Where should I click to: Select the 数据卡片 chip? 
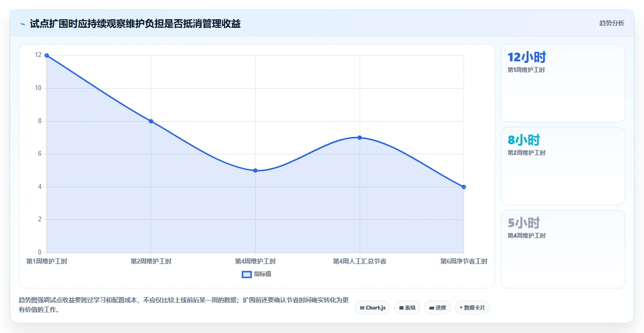[x=472, y=308]
